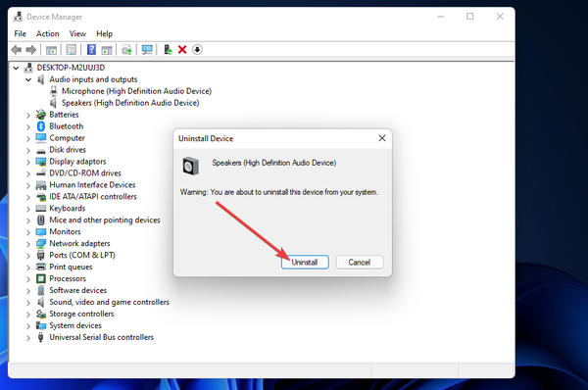Click the Forward arrow in the toolbar
The image size is (588, 390).
(30, 50)
